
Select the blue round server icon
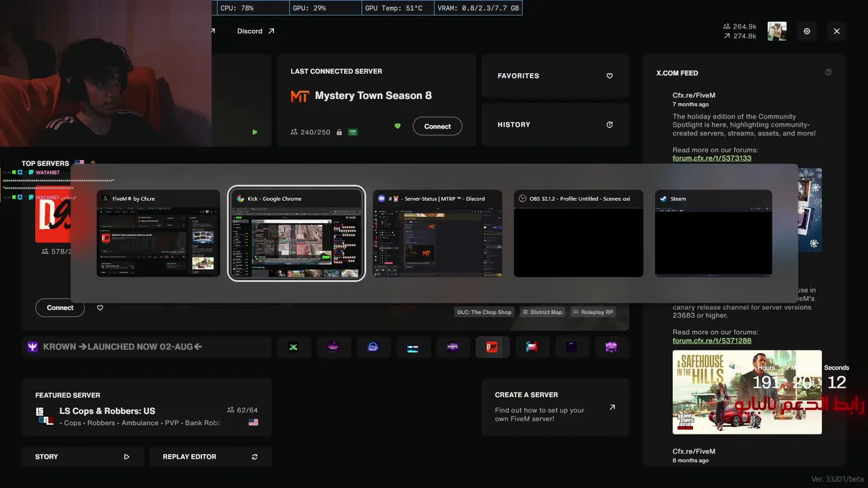tap(373, 347)
